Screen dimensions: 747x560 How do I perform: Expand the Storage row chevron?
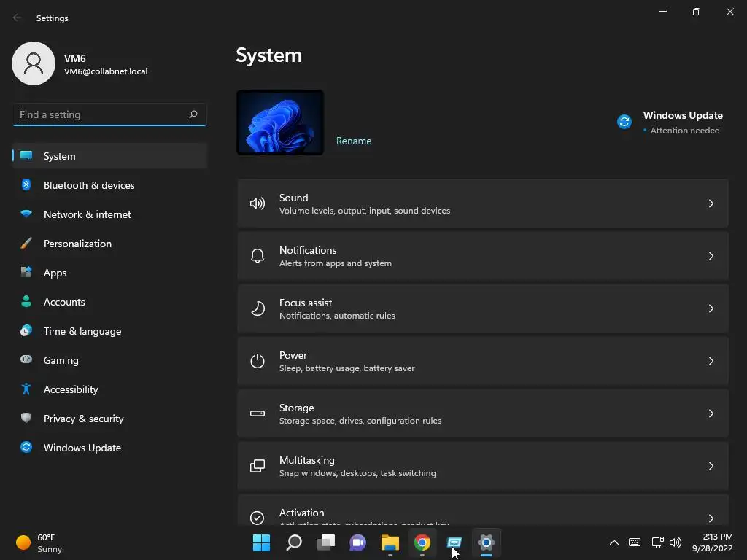(711, 413)
